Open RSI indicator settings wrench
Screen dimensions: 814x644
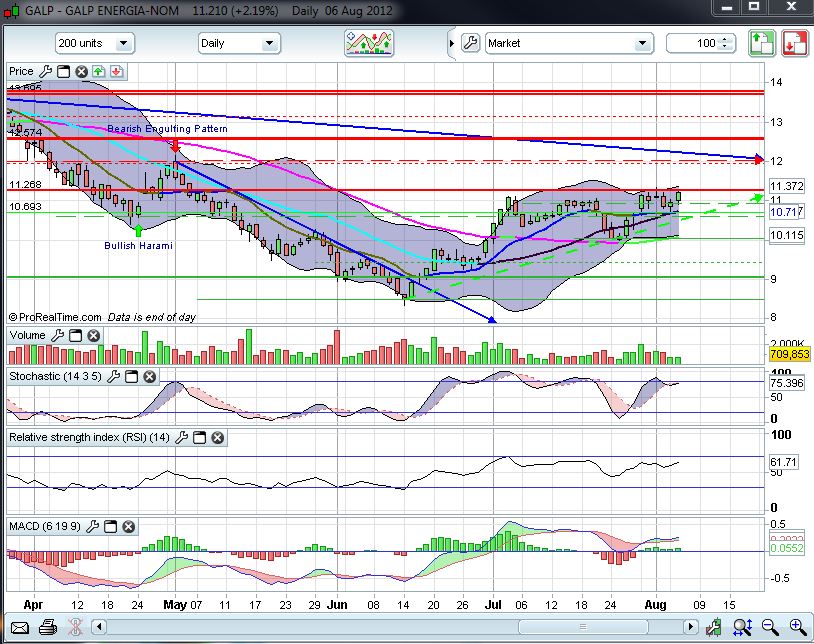click(182, 438)
